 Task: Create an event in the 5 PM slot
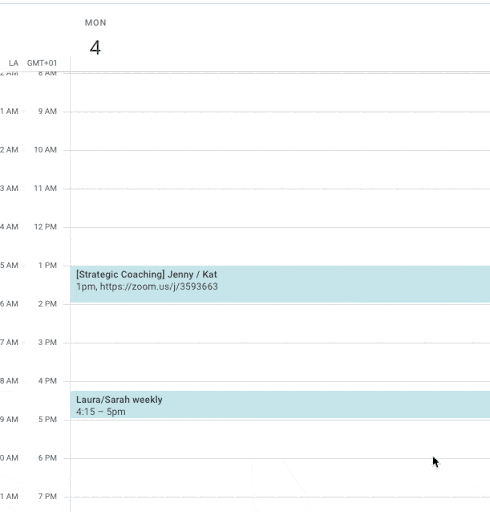(280, 439)
